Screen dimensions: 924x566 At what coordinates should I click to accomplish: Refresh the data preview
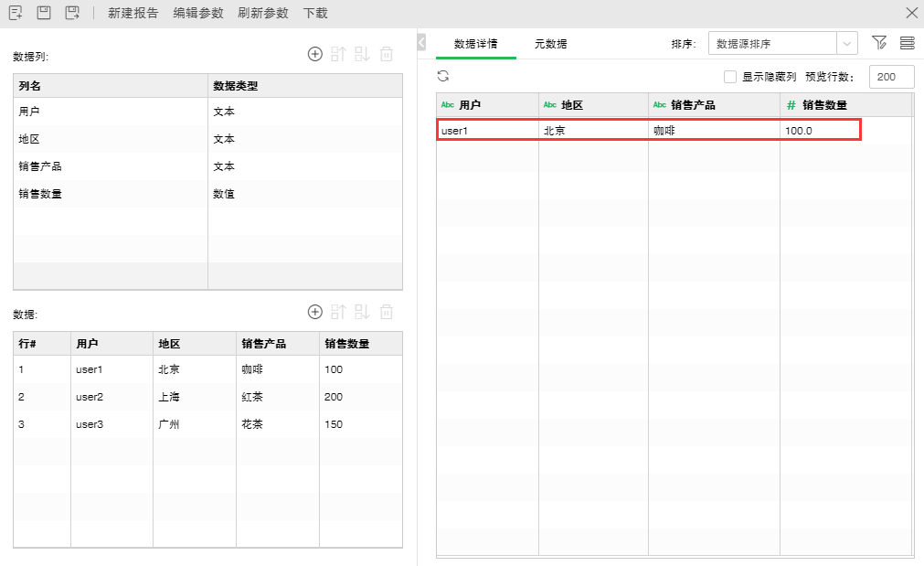pos(443,77)
